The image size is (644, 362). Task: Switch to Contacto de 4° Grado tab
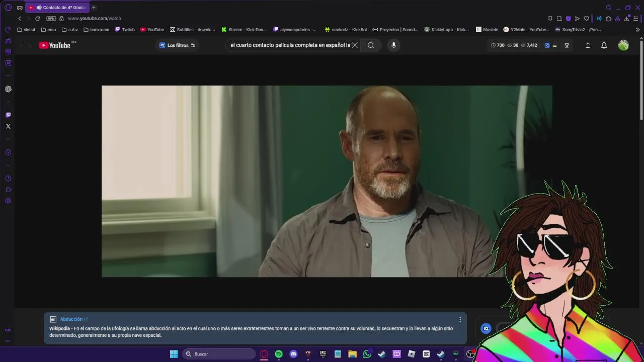(x=57, y=8)
